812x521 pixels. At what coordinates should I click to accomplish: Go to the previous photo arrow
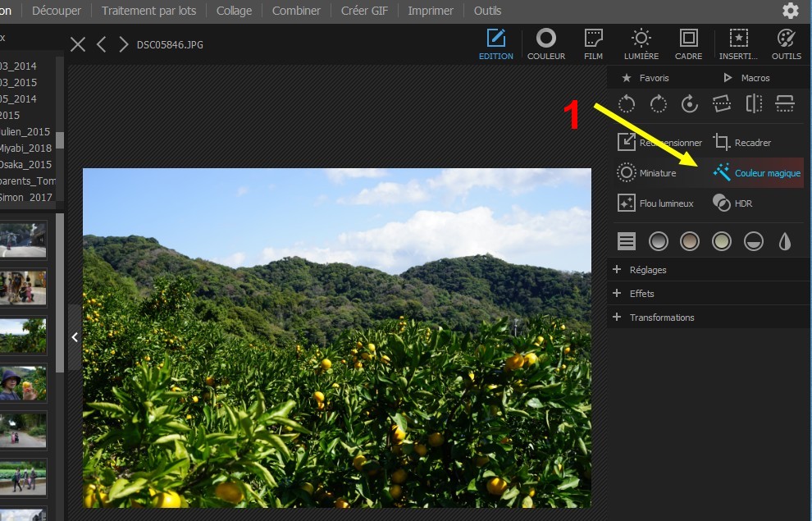click(102, 44)
